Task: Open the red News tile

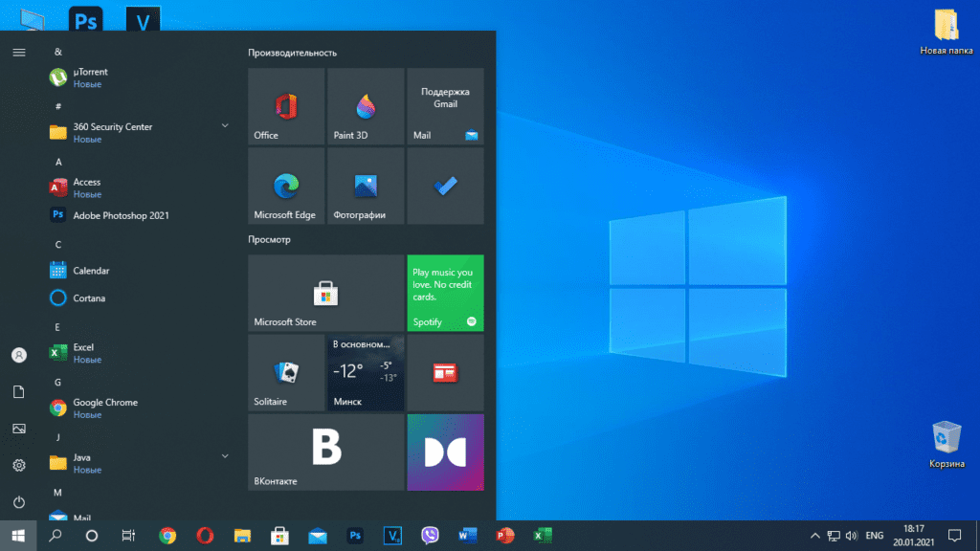Action: click(x=445, y=372)
